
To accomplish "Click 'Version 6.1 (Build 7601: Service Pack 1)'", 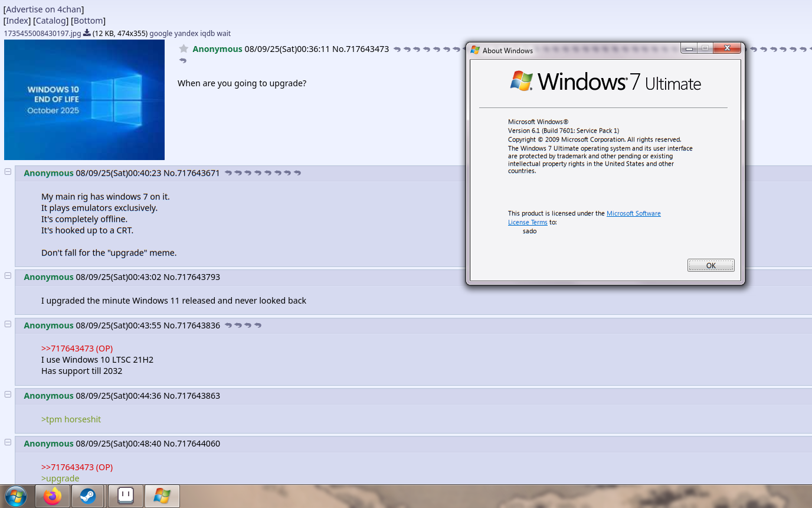I will (x=564, y=131).
